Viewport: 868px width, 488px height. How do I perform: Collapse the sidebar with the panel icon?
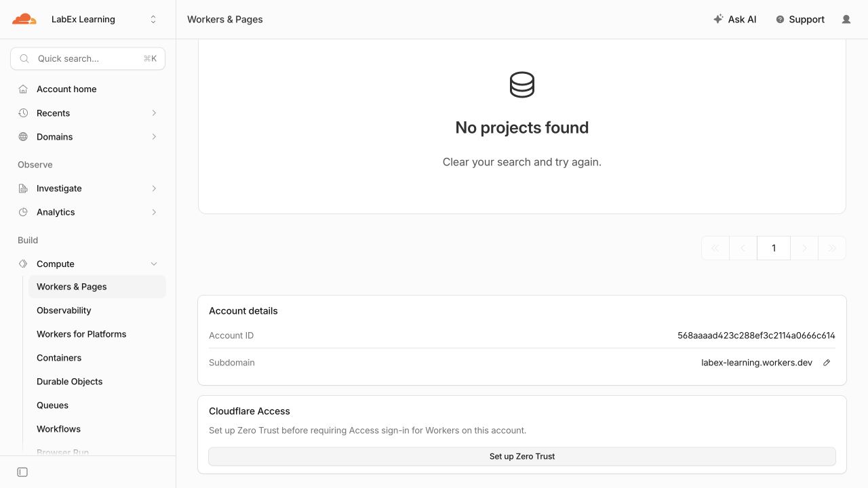[x=22, y=472]
